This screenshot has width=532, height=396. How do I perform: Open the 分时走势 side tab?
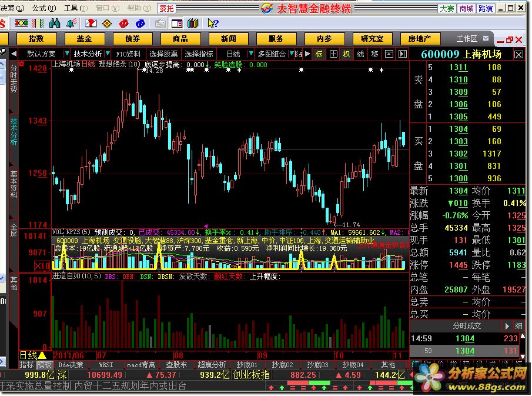[x=14, y=78]
